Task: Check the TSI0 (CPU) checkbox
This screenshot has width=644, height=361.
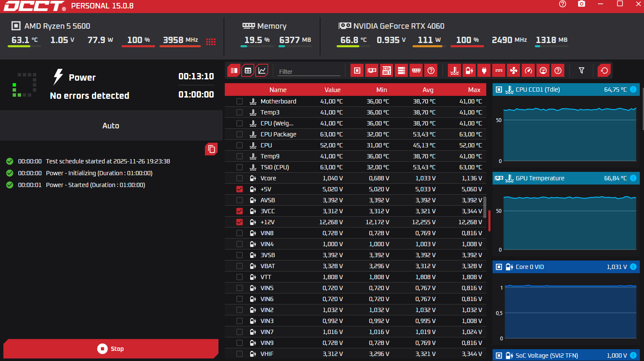Action: (240, 167)
